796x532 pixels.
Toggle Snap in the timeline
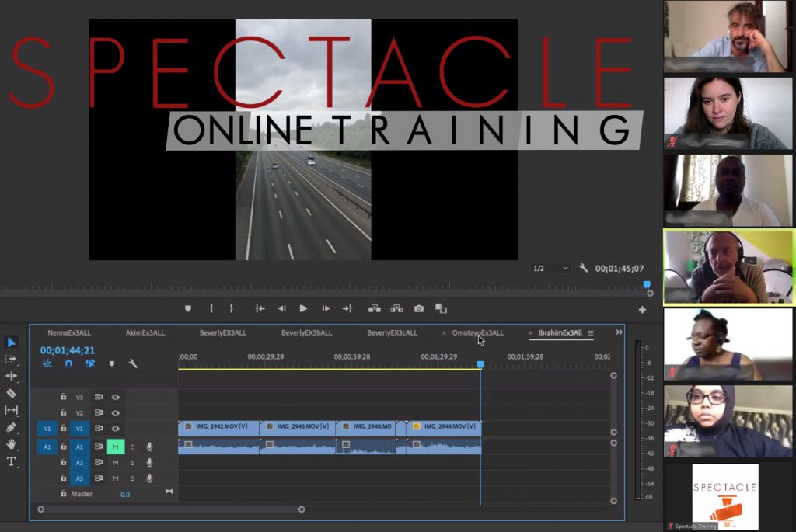pyautogui.click(x=68, y=363)
